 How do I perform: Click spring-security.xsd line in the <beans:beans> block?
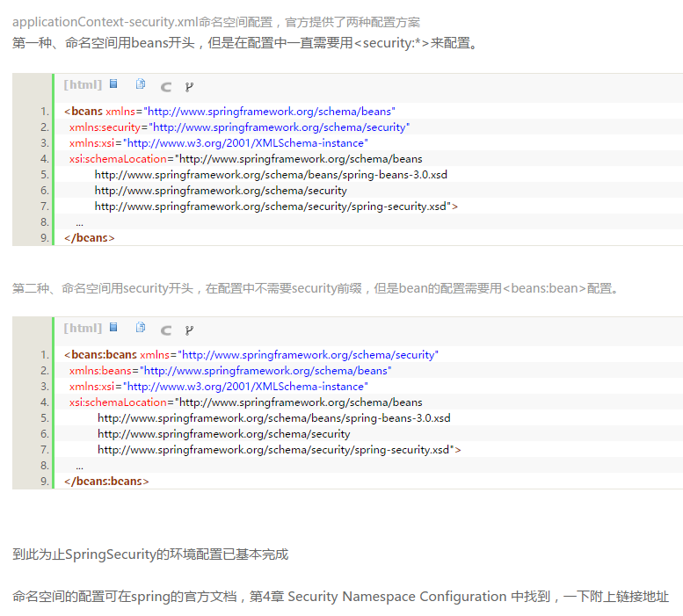280,450
